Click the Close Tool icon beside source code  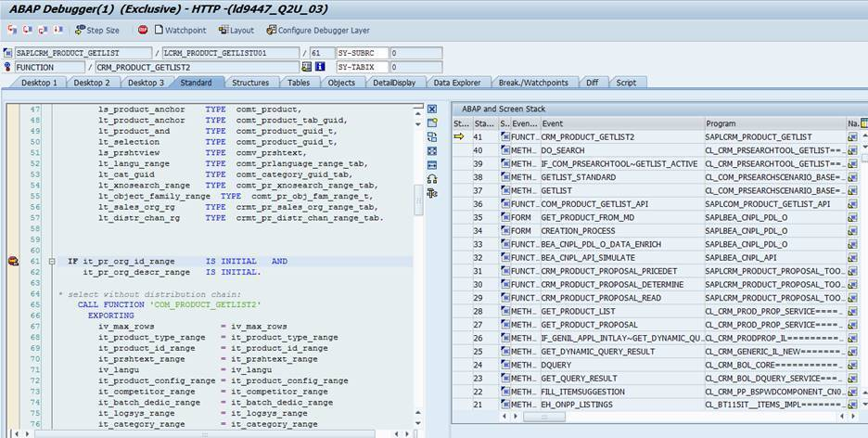[x=432, y=109]
